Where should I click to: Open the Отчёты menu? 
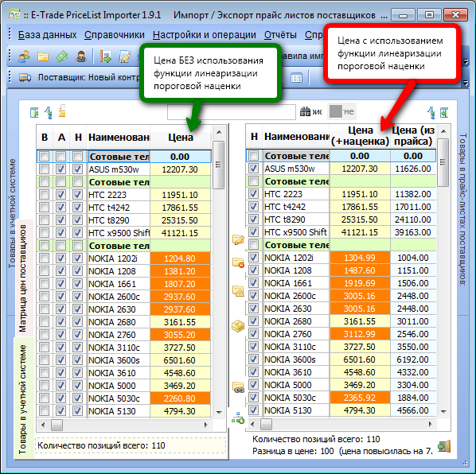point(280,35)
